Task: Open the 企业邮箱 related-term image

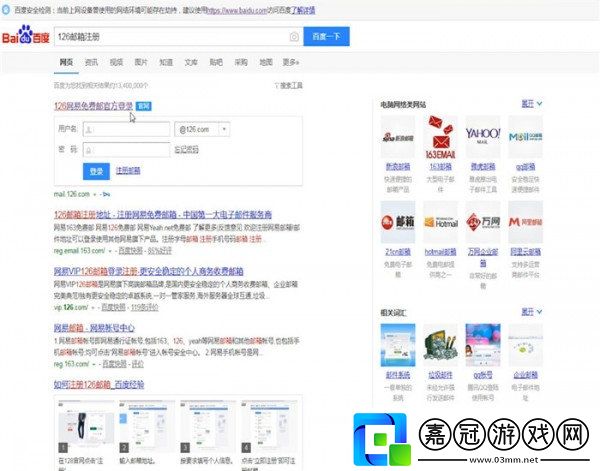Action: pos(525,345)
